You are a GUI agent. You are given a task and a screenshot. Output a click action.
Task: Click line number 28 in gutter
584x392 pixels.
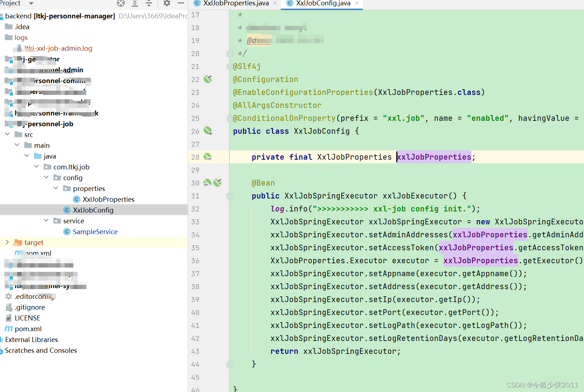pos(195,157)
